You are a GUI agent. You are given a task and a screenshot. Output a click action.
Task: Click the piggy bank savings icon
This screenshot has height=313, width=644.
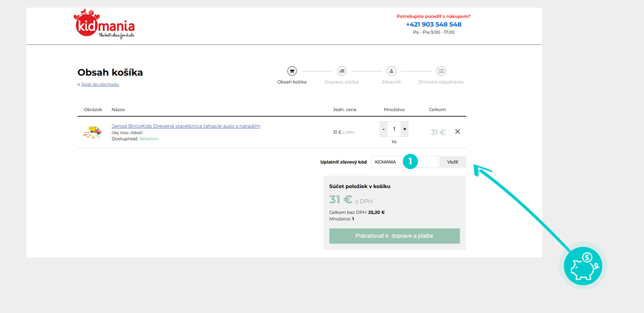pyautogui.click(x=583, y=265)
